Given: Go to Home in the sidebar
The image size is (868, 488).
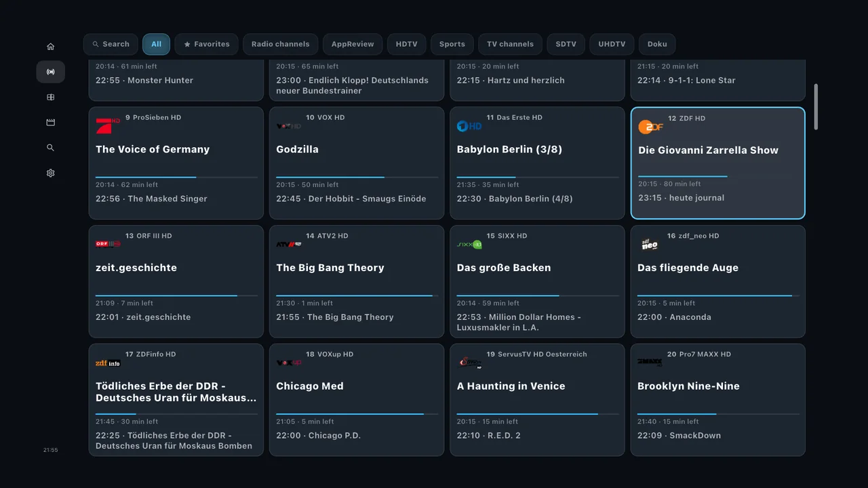Looking at the screenshot, I should point(50,47).
